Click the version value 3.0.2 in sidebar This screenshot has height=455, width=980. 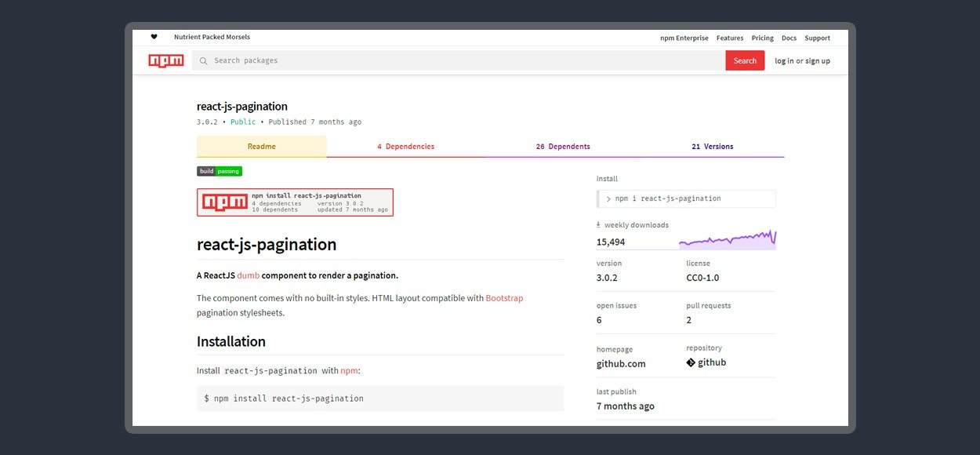click(x=607, y=278)
